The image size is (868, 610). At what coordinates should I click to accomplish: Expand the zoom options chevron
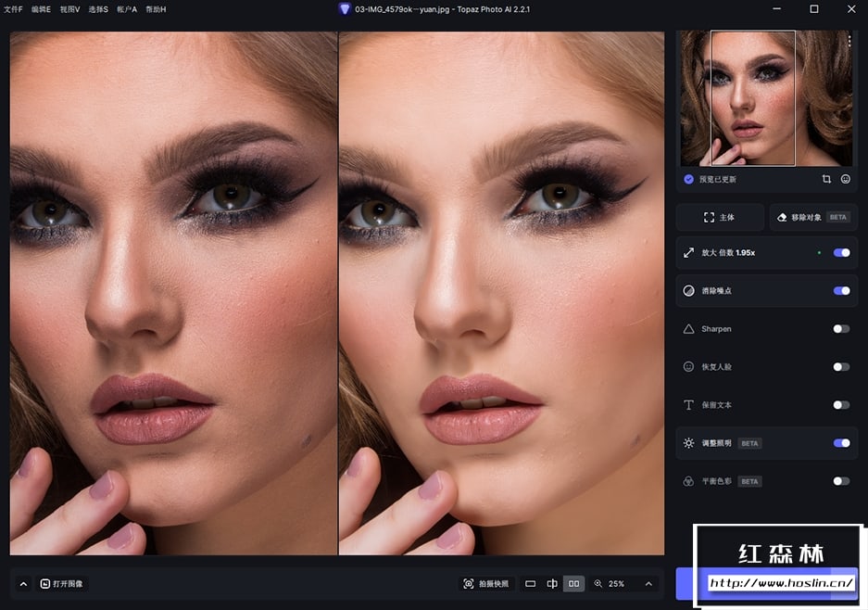coord(648,584)
